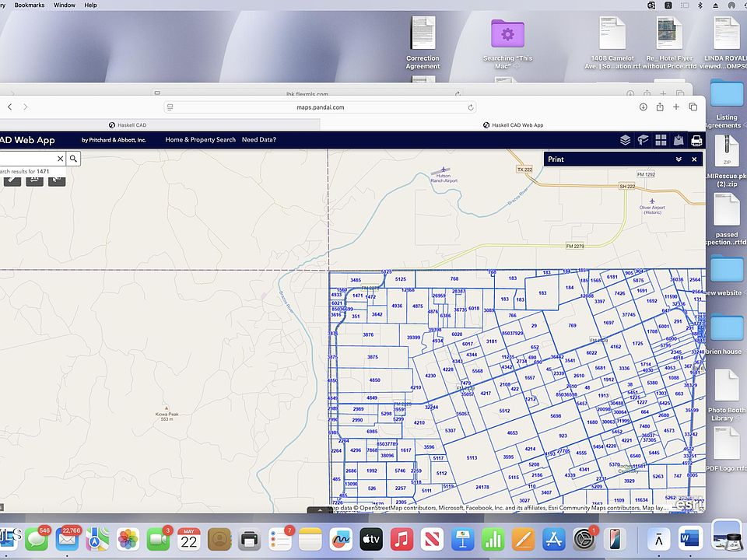Select the pencil draw tool below the search box
The image size is (747, 560).
pos(11,180)
